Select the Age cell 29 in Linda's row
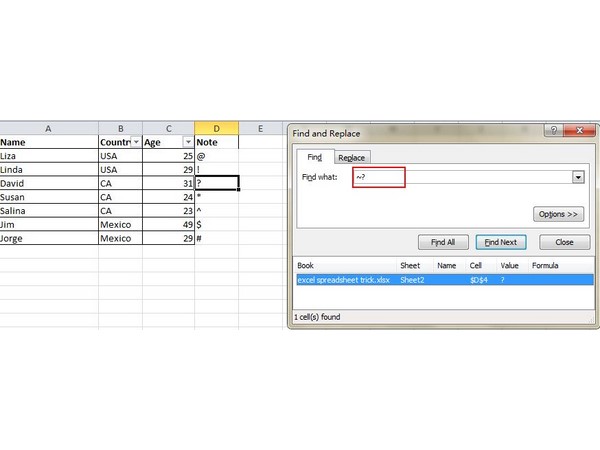600x450 pixels. pos(168,170)
